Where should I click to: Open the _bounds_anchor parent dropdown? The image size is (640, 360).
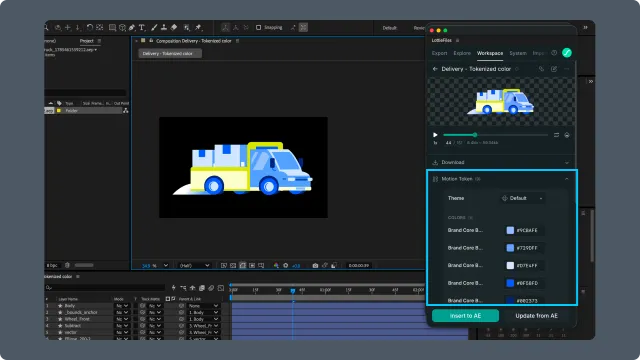(204, 312)
